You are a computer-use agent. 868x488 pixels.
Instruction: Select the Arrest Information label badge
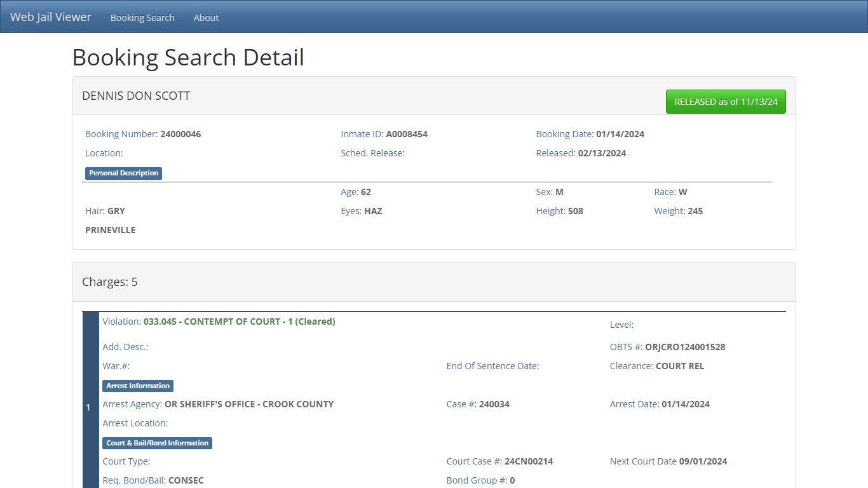(x=138, y=386)
